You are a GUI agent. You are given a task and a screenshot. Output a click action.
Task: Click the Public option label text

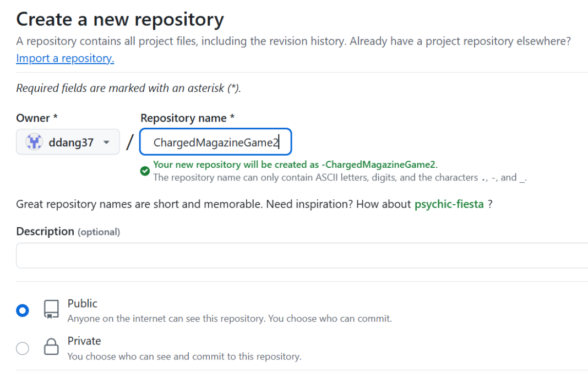click(82, 303)
